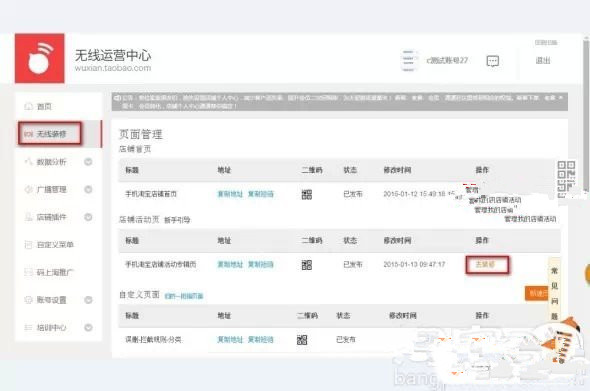The height and width of the screenshot is (391, 590).
Task: Click the icon beside 无线装修
Action: click(29, 134)
